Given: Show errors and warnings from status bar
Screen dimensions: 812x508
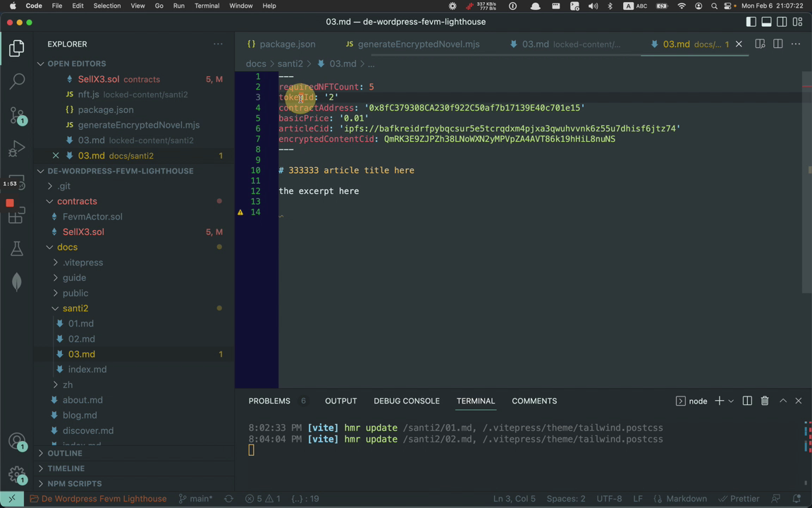Looking at the screenshot, I should click(262, 499).
